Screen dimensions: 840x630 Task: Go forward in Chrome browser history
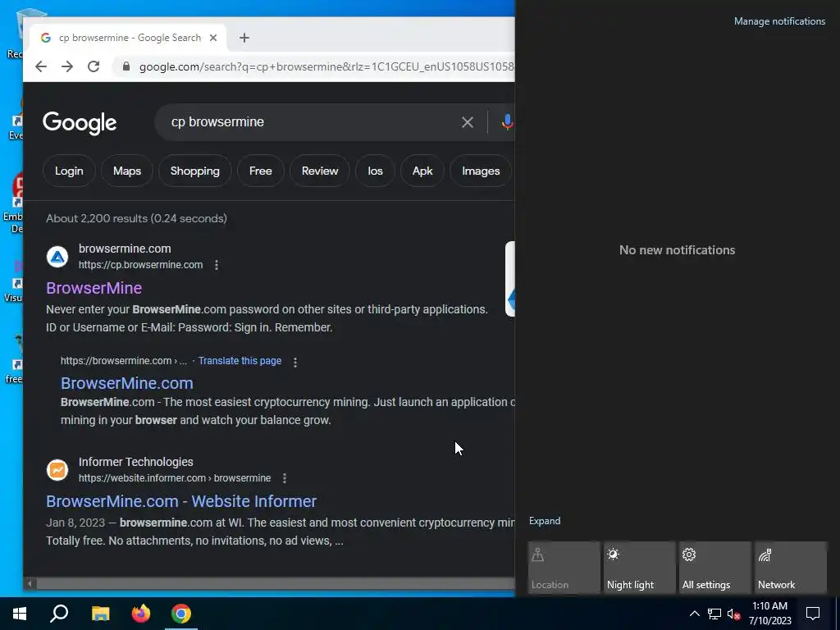pyautogui.click(x=67, y=66)
